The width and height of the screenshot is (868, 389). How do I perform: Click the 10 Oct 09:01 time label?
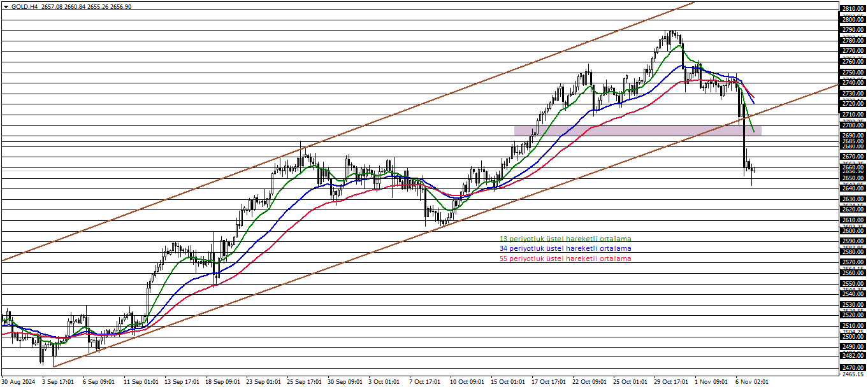pos(467,382)
